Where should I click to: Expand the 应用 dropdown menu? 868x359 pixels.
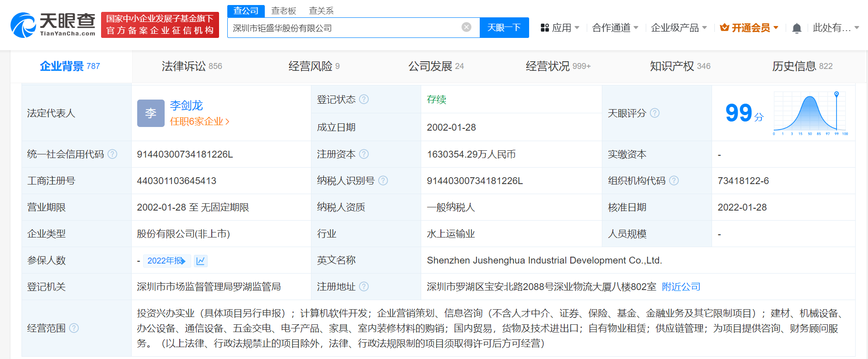560,28
